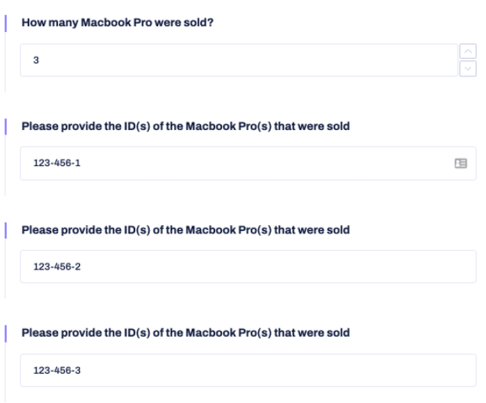
Task: Select the ID field containing 123-456-1
Action: tap(248, 163)
